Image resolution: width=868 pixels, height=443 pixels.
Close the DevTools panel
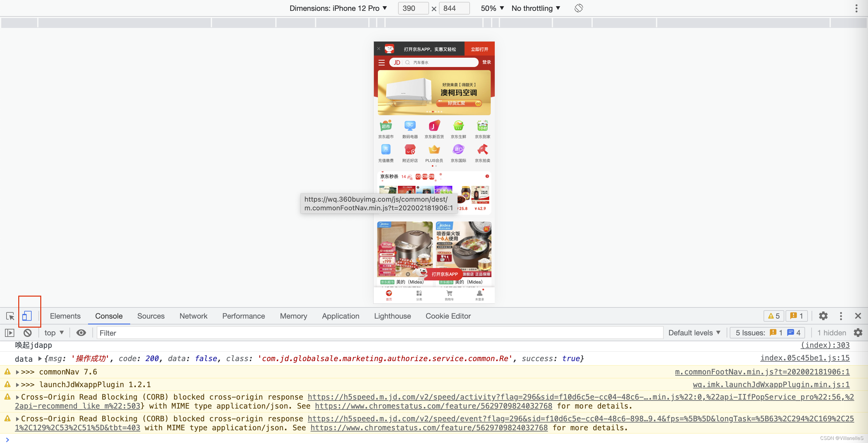click(857, 316)
